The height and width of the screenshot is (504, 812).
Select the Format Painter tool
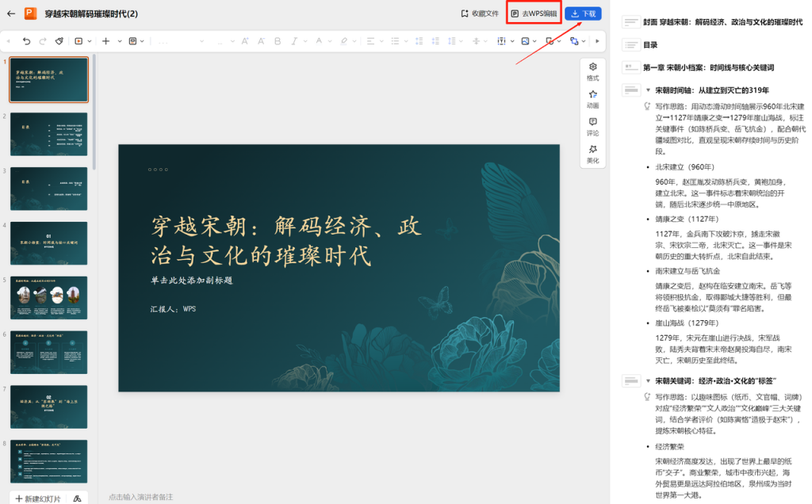[59, 41]
